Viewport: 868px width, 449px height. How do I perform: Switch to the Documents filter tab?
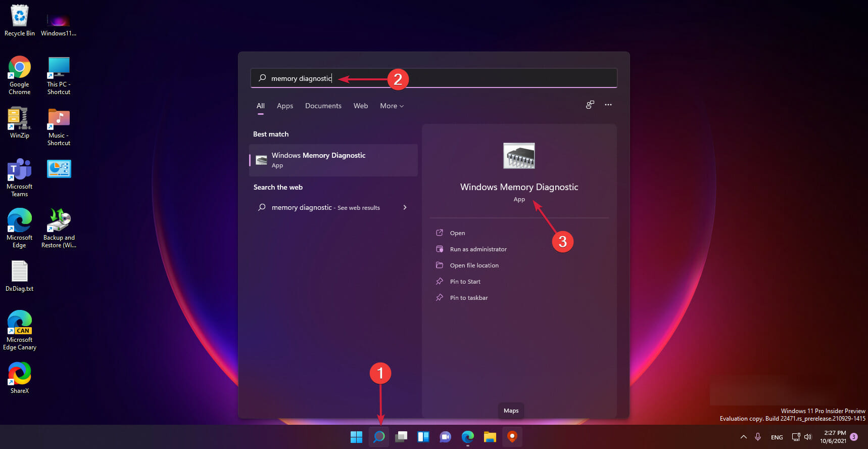323,106
